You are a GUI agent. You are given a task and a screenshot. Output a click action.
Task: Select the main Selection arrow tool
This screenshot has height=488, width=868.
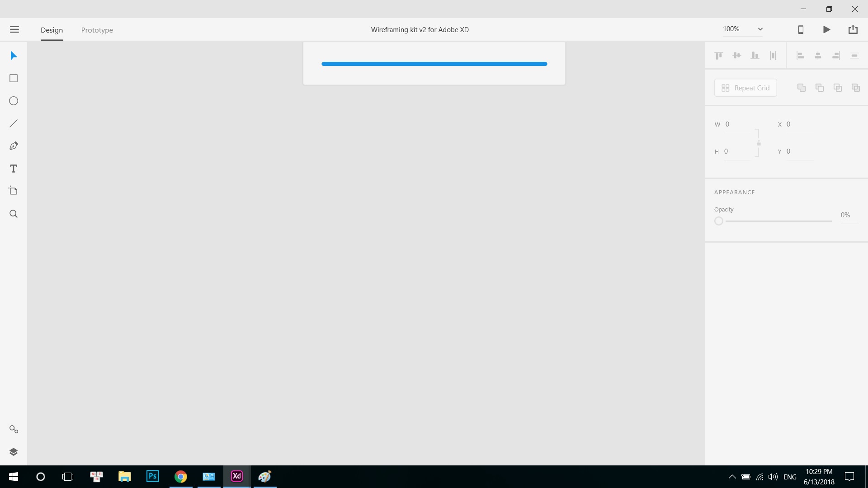click(x=13, y=55)
